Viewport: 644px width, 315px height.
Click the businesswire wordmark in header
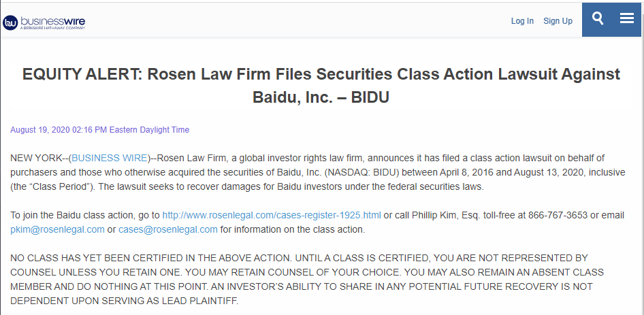pyautogui.click(x=52, y=21)
